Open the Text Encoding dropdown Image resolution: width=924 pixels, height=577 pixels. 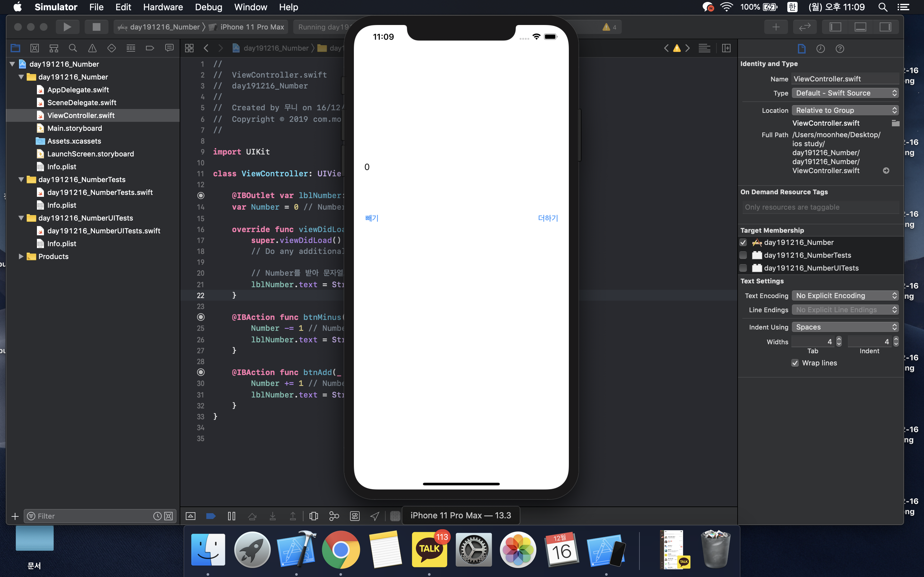click(x=844, y=296)
